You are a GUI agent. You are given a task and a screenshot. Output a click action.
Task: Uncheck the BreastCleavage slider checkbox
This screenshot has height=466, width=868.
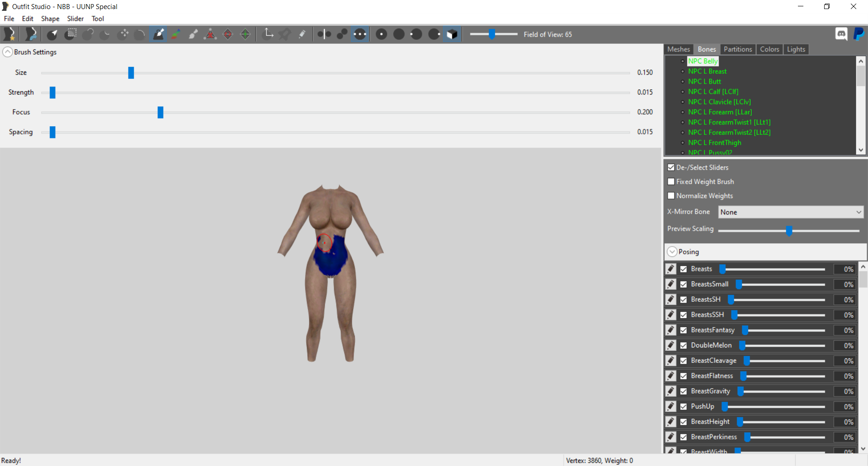(684, 361)
